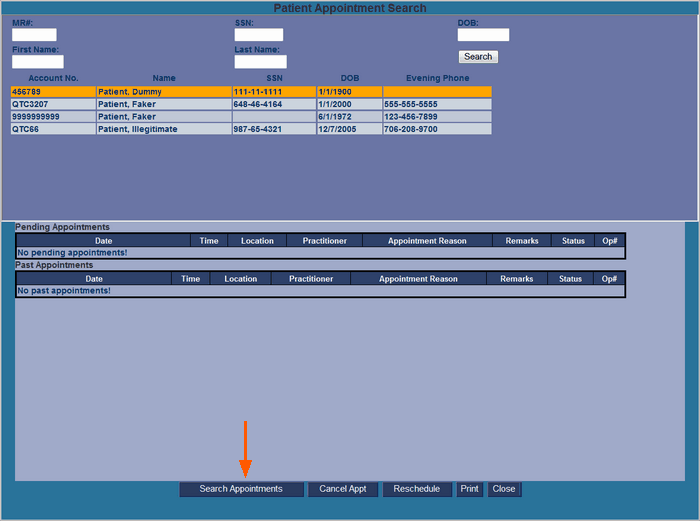Click the Evening Phone column header
This screenshot has height=521, width=700.
click(437, 78)
